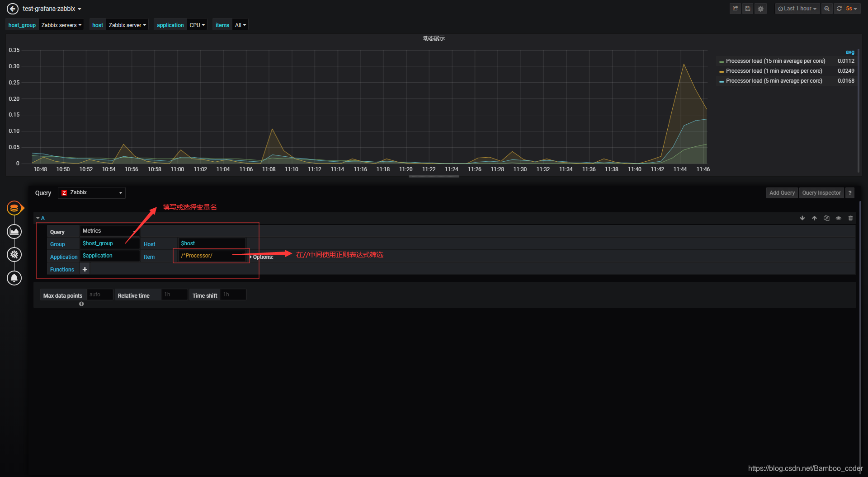Open the 5s refresh interval dropdown
The width and height of the screenshot is (868, 477).
851,9
